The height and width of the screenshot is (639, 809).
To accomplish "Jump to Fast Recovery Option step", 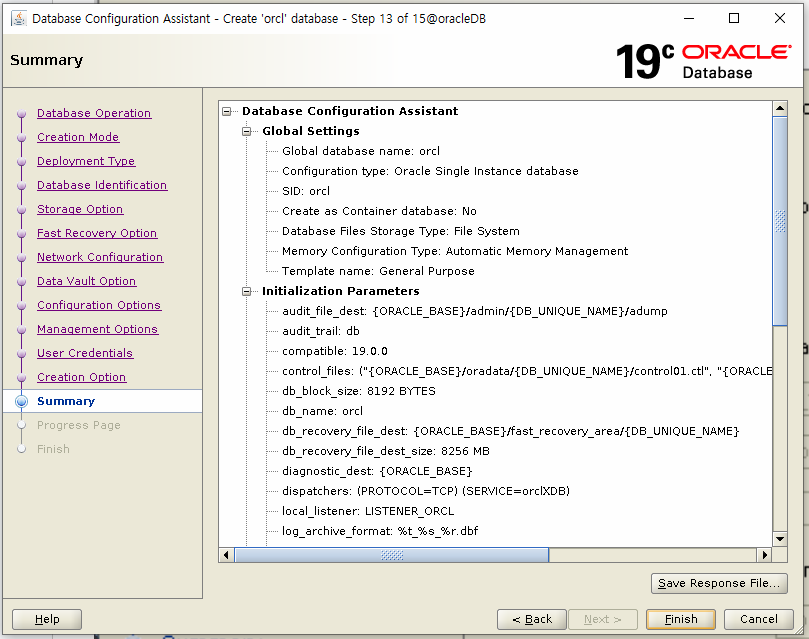I will (97, 233).
